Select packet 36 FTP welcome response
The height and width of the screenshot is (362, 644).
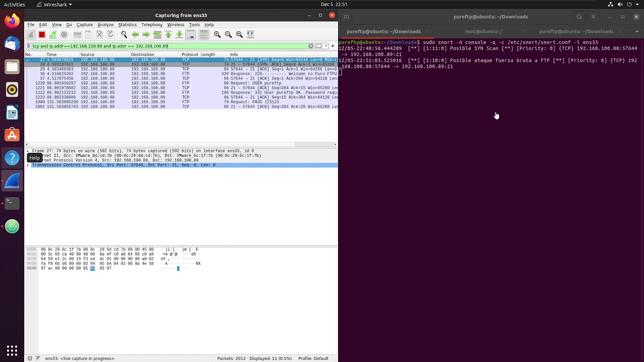(x=181, y=74)
